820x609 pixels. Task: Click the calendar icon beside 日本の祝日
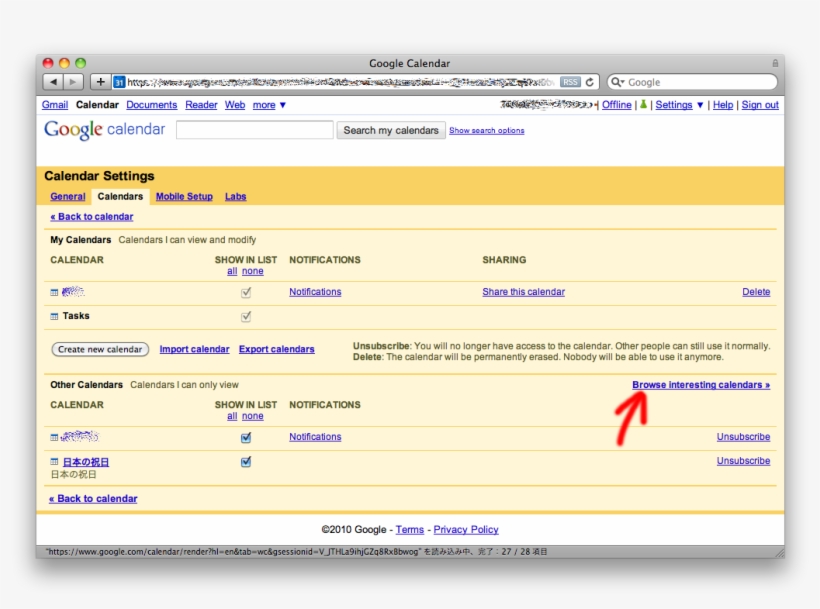(x=54, y=462)
